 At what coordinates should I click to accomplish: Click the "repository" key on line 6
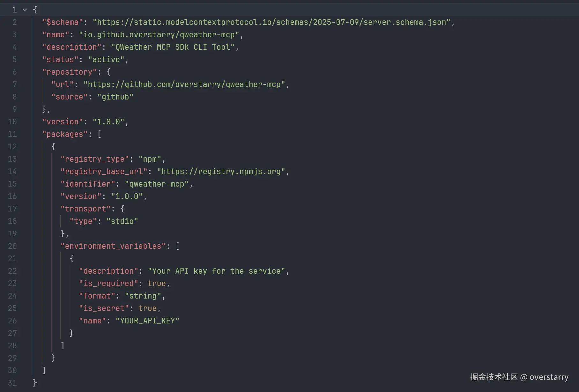tap(69, 72)
